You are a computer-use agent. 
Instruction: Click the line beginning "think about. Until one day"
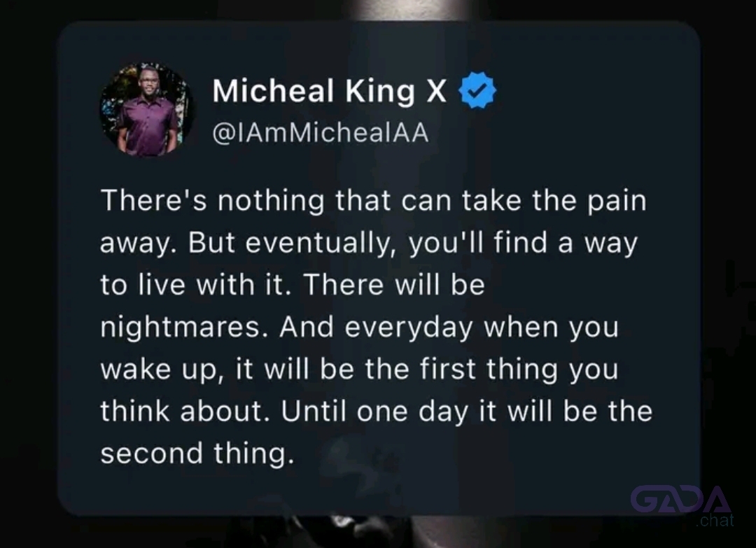377,412
